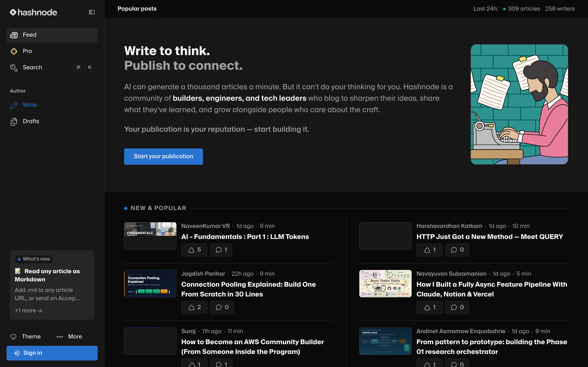Like the Connection Pooling Explained post
588x367 pixels.
194,307
